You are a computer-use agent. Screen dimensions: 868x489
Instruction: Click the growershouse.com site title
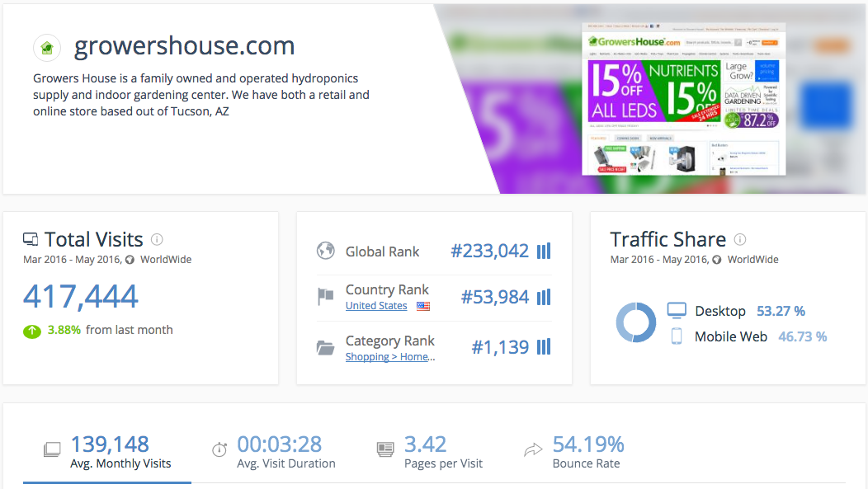(184, 46)
